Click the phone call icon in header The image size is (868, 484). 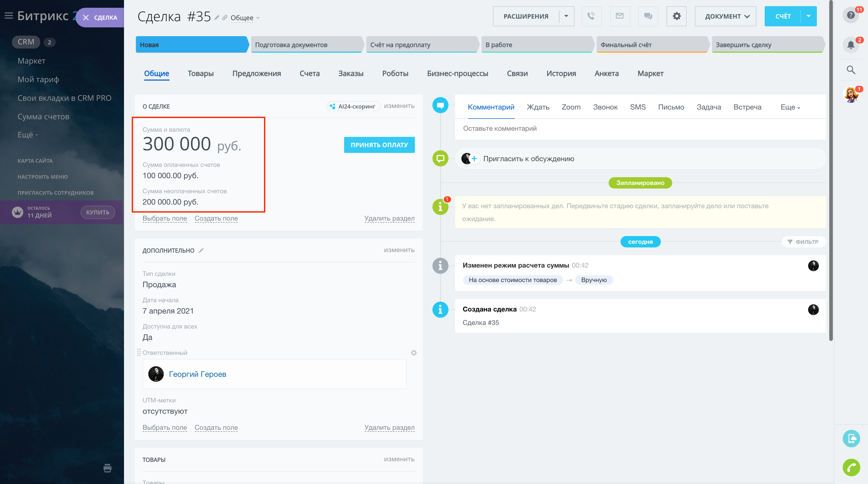(x=591, y=16)
